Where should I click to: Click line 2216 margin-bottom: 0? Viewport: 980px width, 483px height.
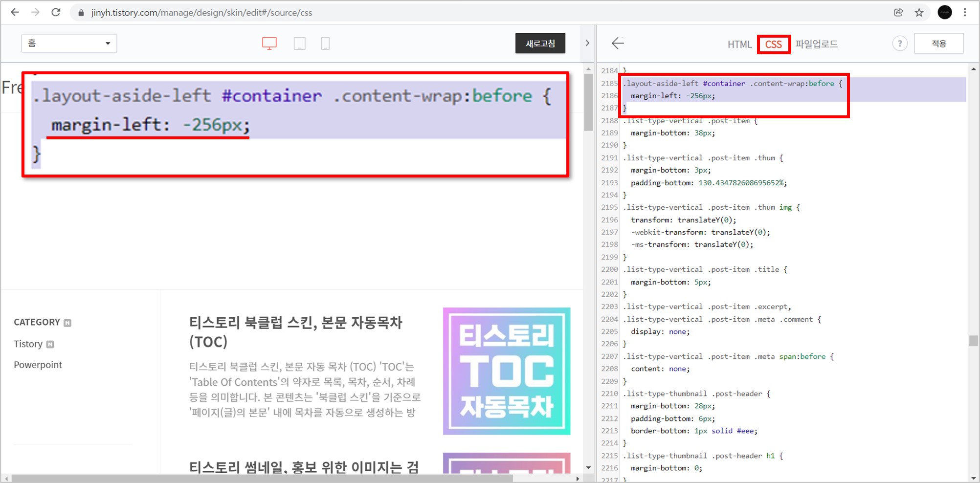coord(667,468)
